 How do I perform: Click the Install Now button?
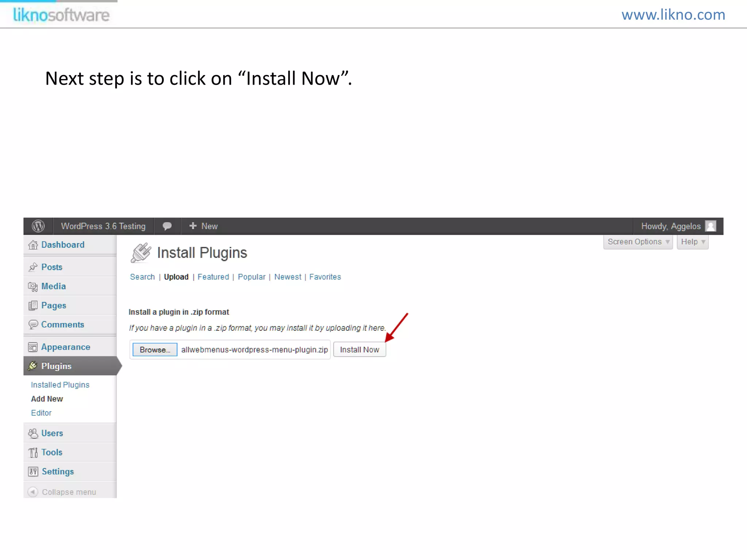point(360,350)
